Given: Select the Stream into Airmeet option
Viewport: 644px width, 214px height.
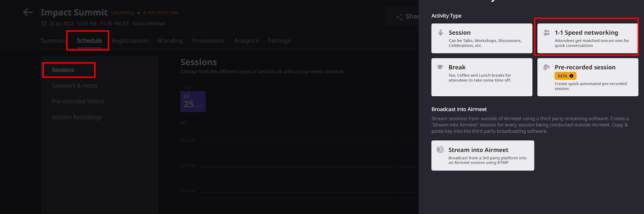Looking at the screenshot, I should click(x=483, y=156).
